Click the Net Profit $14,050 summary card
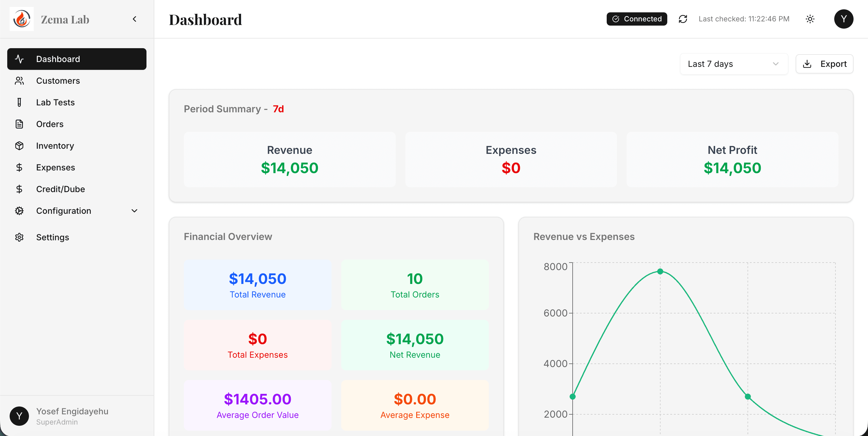This screenshot has width=868, height=436. tap(732, 160)
